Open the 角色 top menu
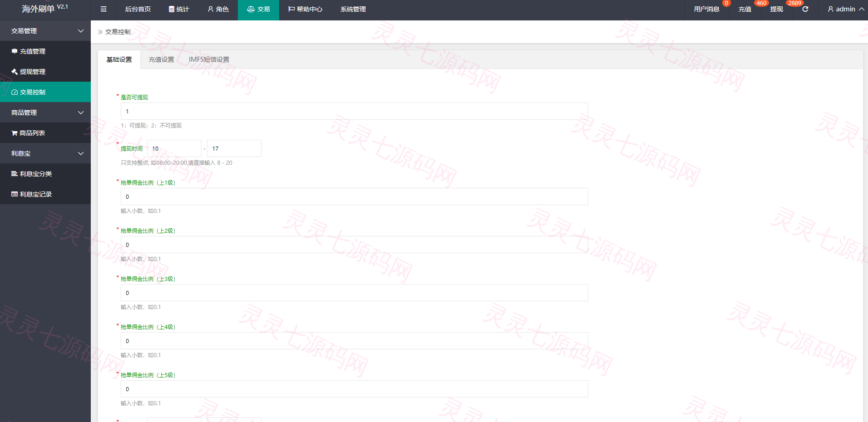 point(218,9)
